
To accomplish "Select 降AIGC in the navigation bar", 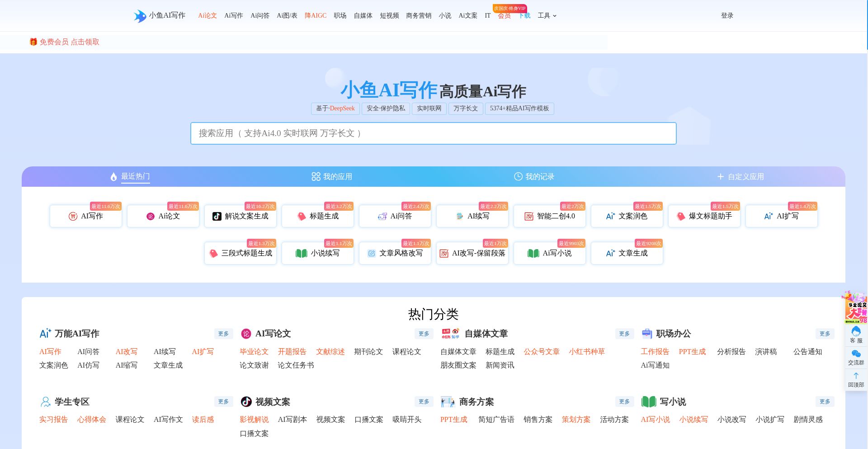I will [315, 15].
